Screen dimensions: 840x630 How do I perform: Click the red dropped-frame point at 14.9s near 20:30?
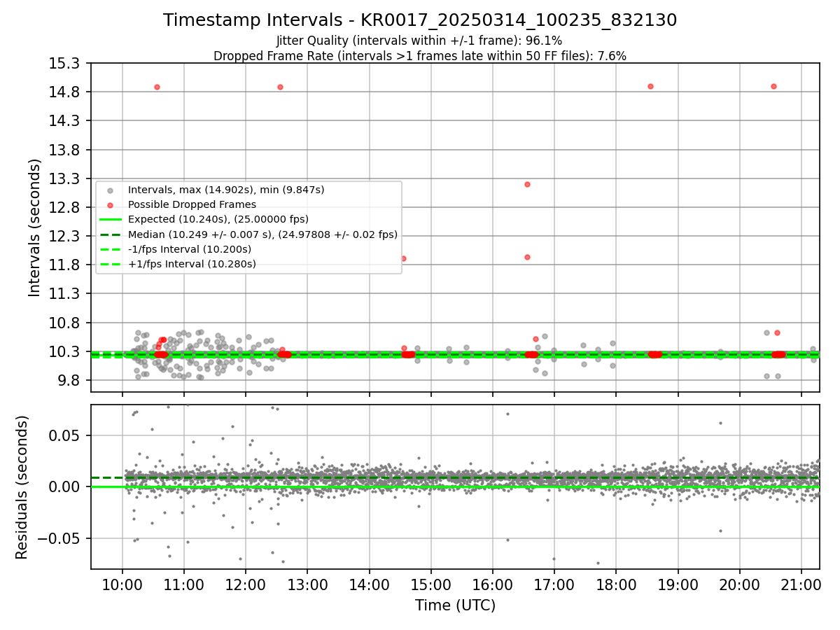773,86
